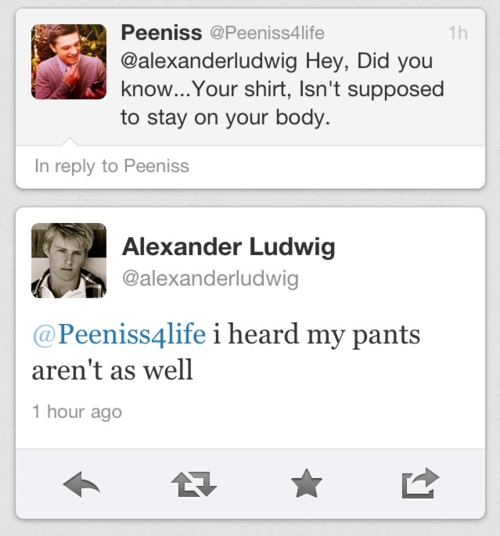Open the Alexander Ludwig display name
500x536 pixels.
[228, 246]
